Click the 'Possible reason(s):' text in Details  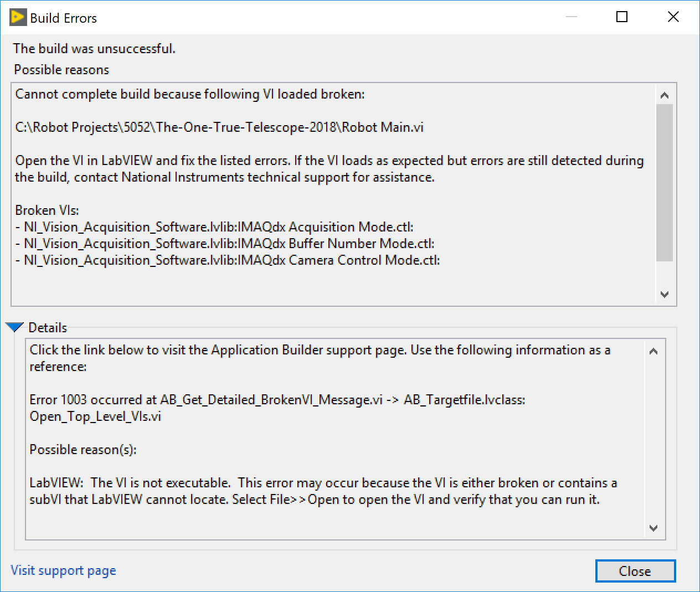click(83, 450)
